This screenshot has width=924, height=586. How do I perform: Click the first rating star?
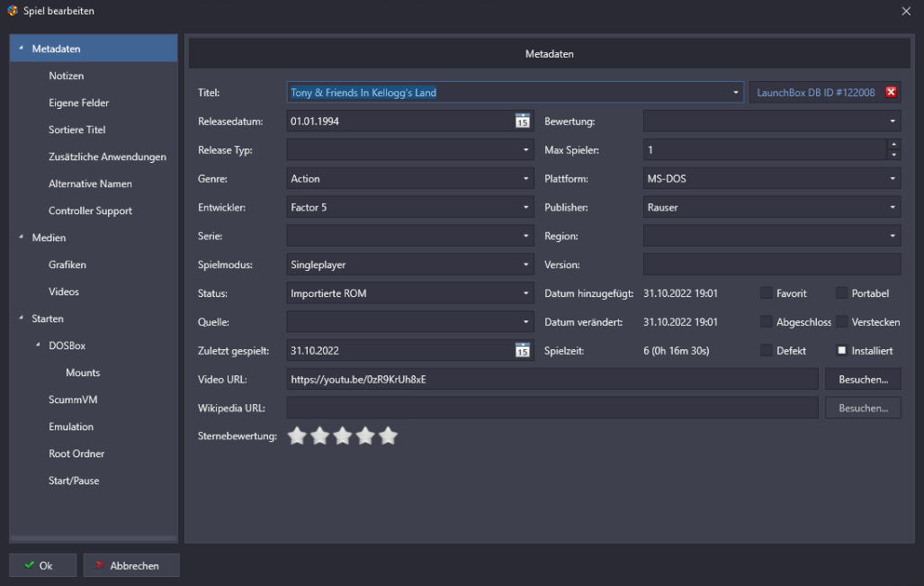(297, 437)
